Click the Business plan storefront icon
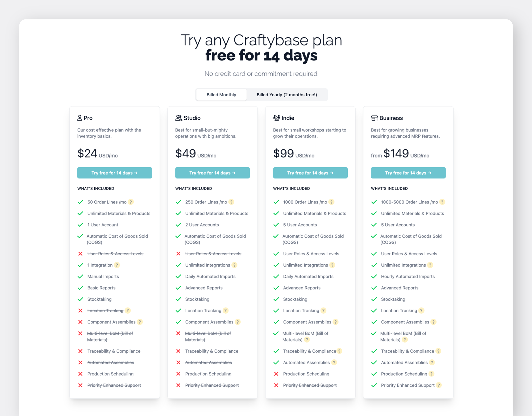 [x=374, y=118]
